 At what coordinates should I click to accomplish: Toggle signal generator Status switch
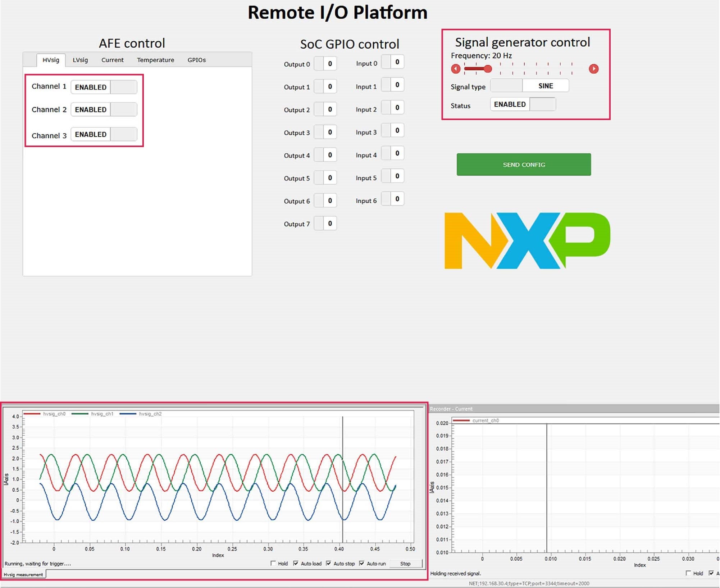coord(523,104)
